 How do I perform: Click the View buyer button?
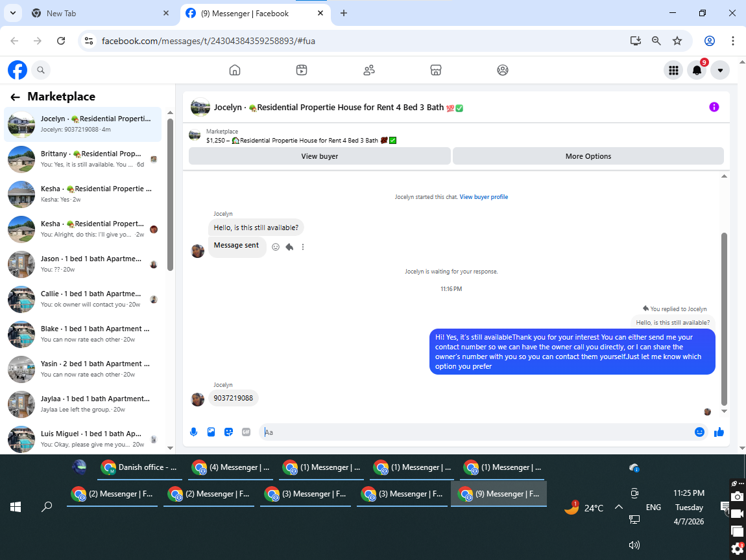tap(320, 156)
